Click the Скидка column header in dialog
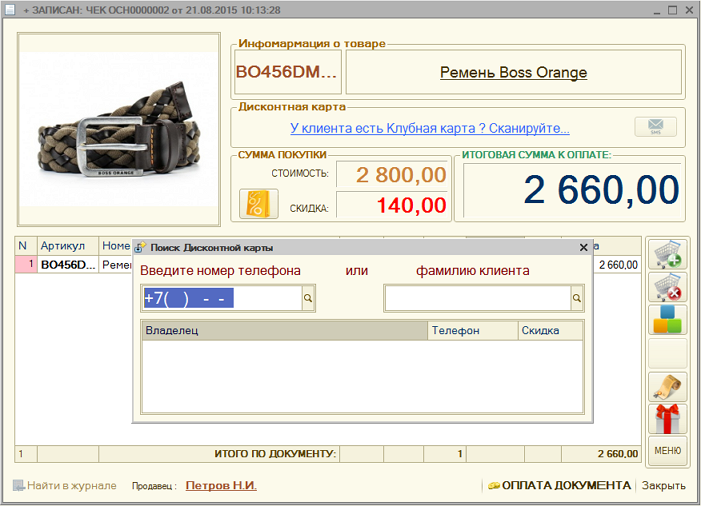The image size is (701, 506). (x=551, y=331)
